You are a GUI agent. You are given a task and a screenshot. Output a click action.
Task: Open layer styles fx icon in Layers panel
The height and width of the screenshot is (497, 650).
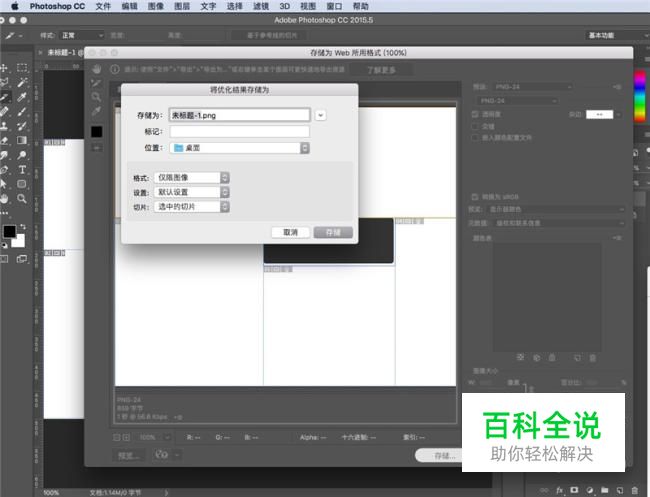click(x=560, y=490)
